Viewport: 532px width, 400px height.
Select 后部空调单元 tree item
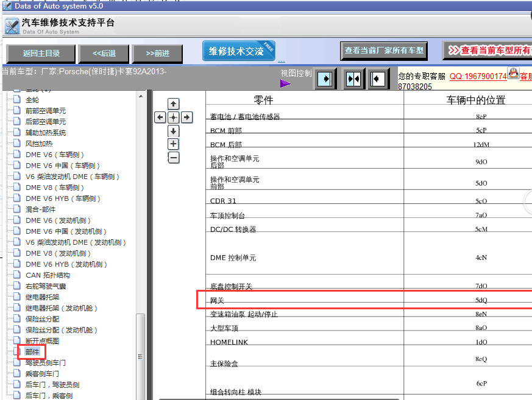(46, 122)
